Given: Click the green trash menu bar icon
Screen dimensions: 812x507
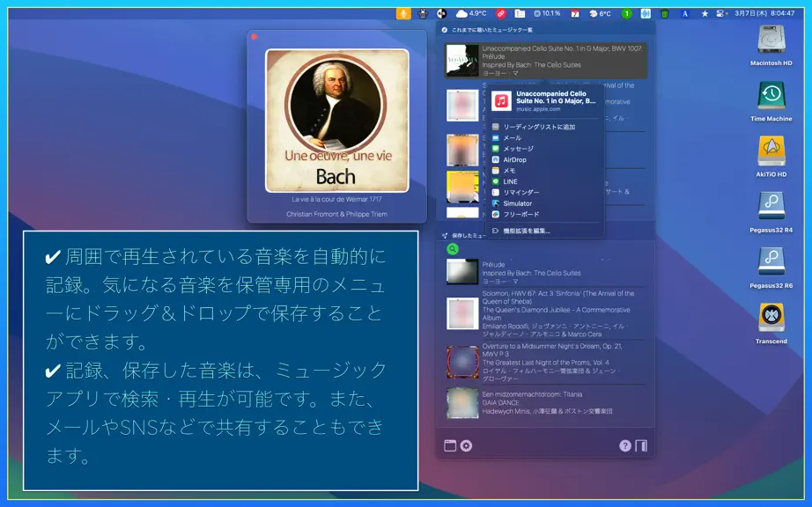Looking at the screenshot, I should [x=665, y=13].
